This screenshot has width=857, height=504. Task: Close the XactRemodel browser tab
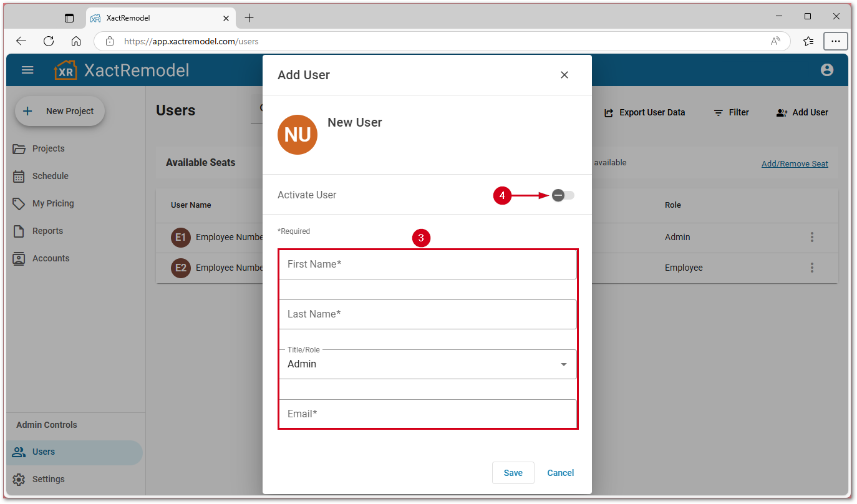[226, 18]
